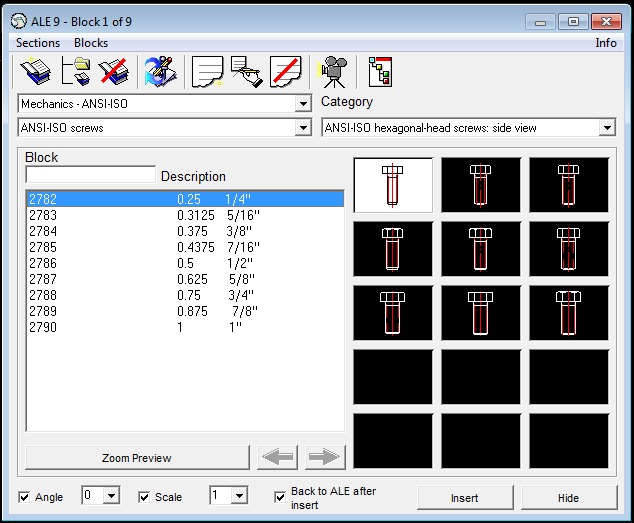
Task: Select block 2788 row 3/4"
Action: (x=185, y=295)
